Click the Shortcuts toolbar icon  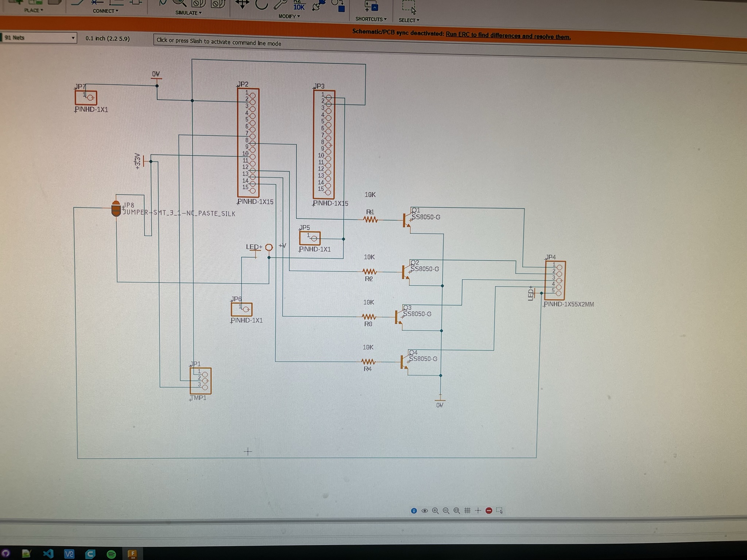[x=371, y=6]
